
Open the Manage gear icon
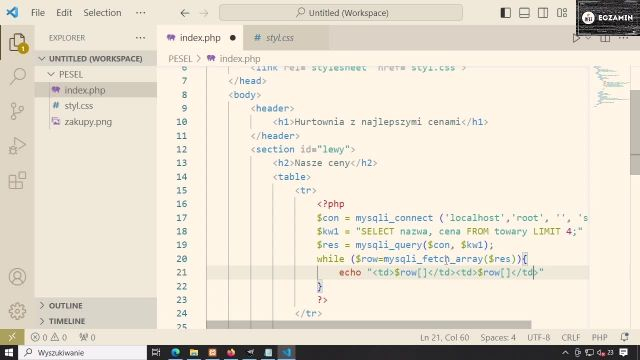pos(18,311)
